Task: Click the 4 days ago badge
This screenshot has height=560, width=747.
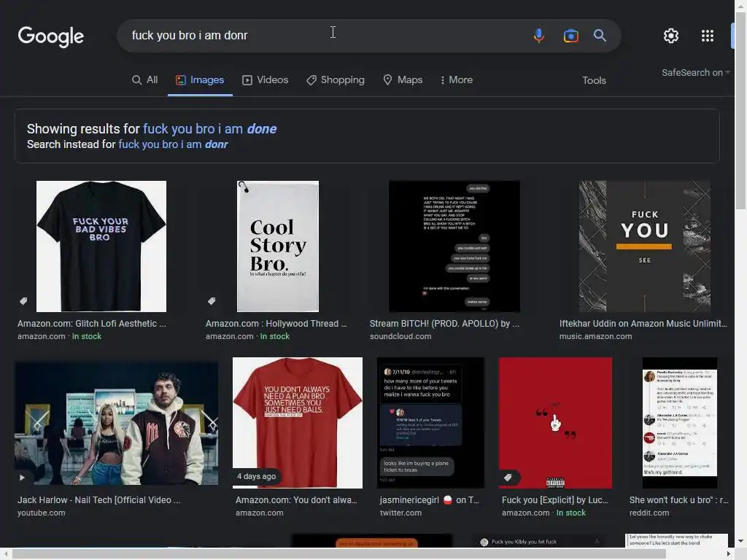Action: pyautogui.click(x=256, y=476)
